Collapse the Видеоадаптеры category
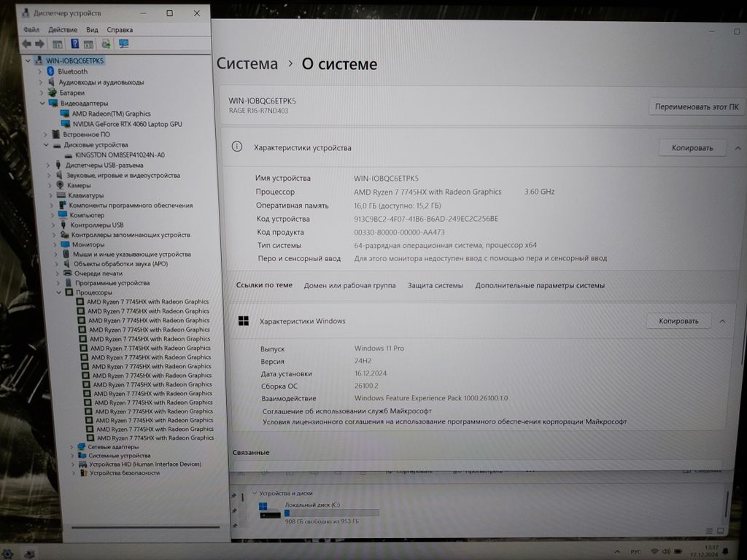This screenshot has width=747, height=560. point(42,104)
